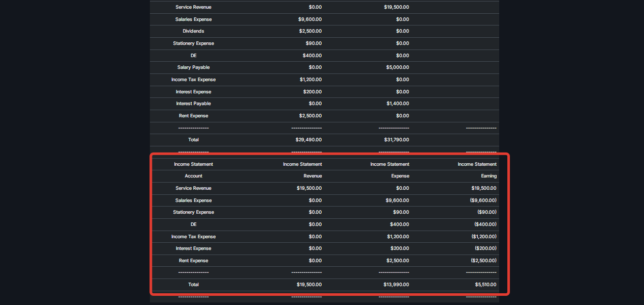644x305 pixels.
Task: Click the Expense column header
Action: [x=400, y=176]
